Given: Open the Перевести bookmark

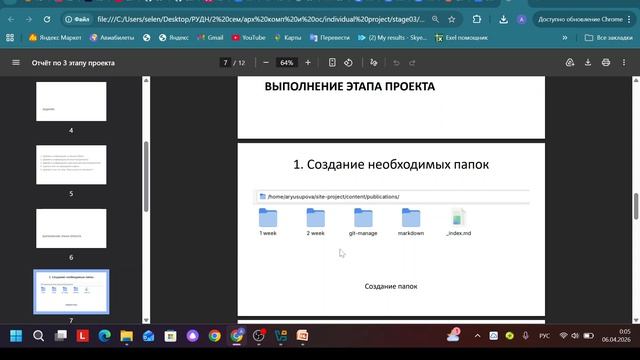Looking at the screenshot, I should coord(330,38).
